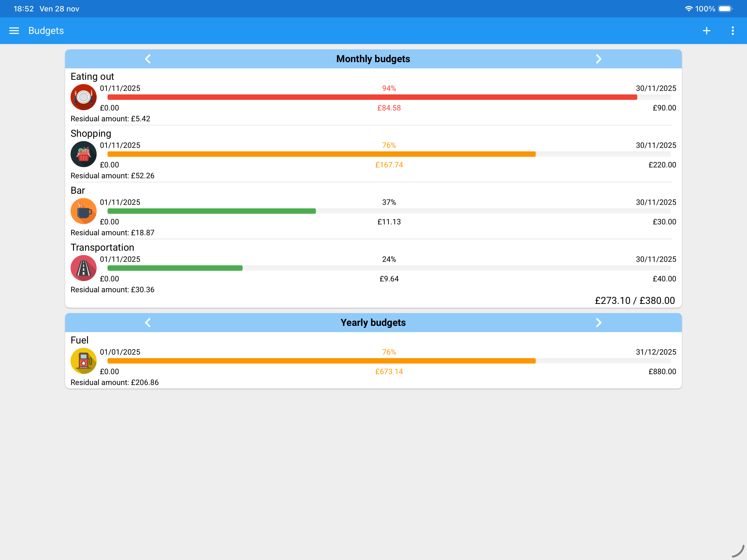
Task: Open the hamburger navigation menu
Action: 14,31
